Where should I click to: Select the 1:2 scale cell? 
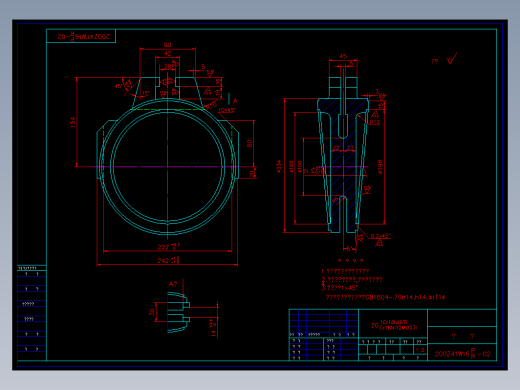[x=420, y=350]
